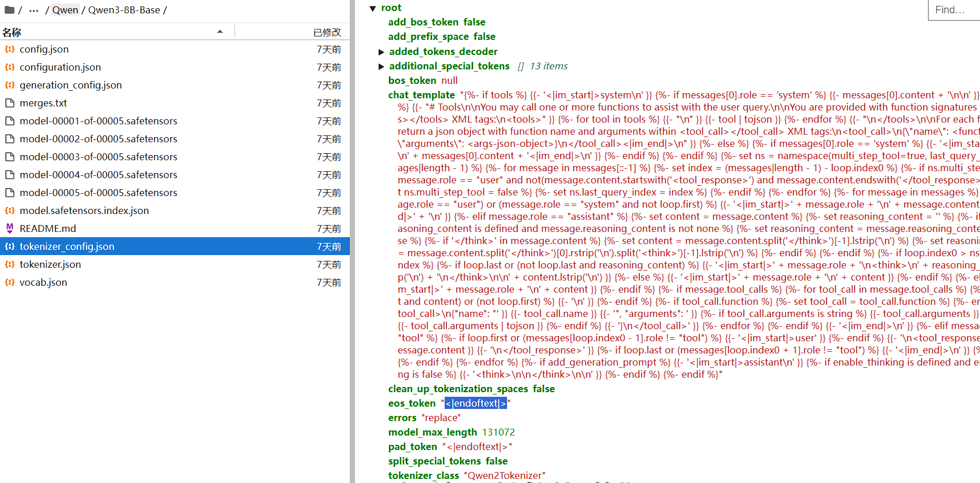Click the file icon beside merges.txt
980x483 pixels.
click(x=10, y=103)
